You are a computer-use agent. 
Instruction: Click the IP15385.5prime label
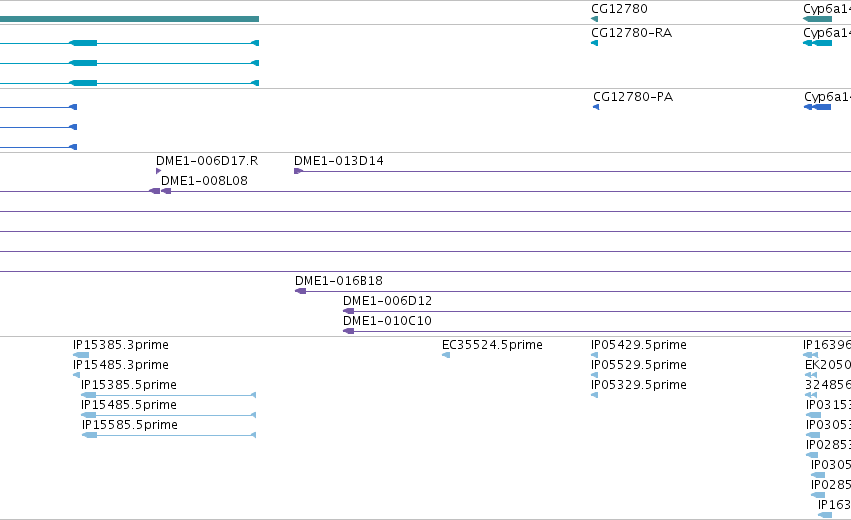click(x=129, y=385)
